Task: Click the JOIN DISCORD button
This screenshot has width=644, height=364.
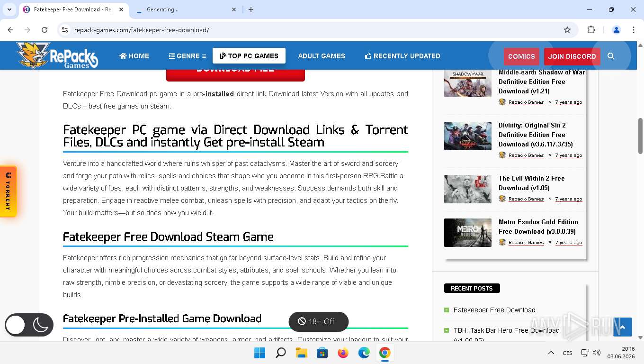Action: click(572, 56)
